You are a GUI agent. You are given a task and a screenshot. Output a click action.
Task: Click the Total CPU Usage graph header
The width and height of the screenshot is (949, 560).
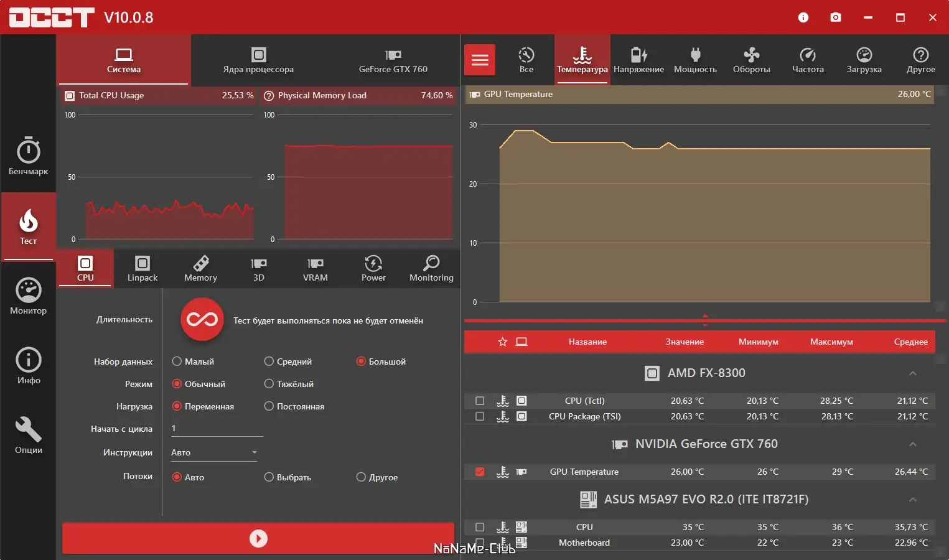click(159, 95)
